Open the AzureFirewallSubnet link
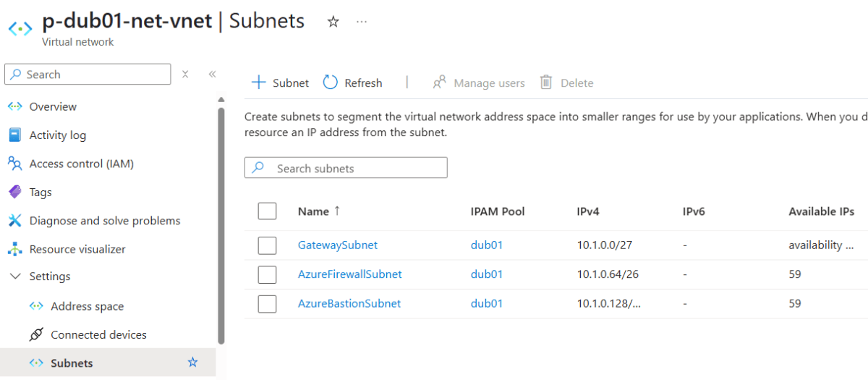Screen dimensions: 868x380 [x=349, y=274]
